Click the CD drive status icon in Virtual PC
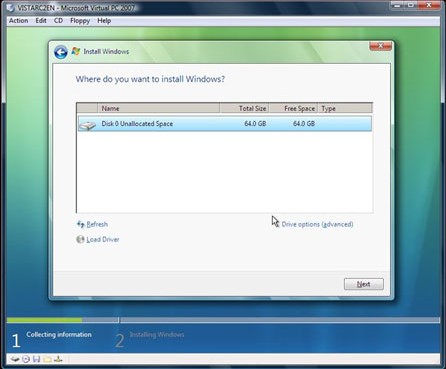 pyautogui.click(x=26, y=359)
